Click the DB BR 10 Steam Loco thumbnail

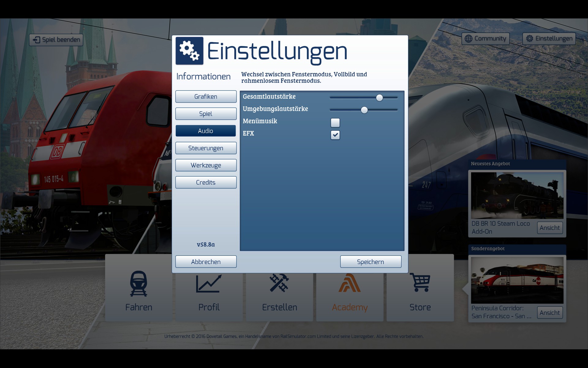click(517, 195)
